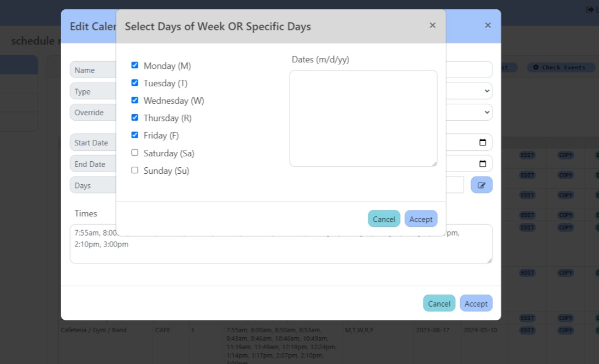Open the Start Date calendar picker icon
599x364 pixels.
click(483, 143)
